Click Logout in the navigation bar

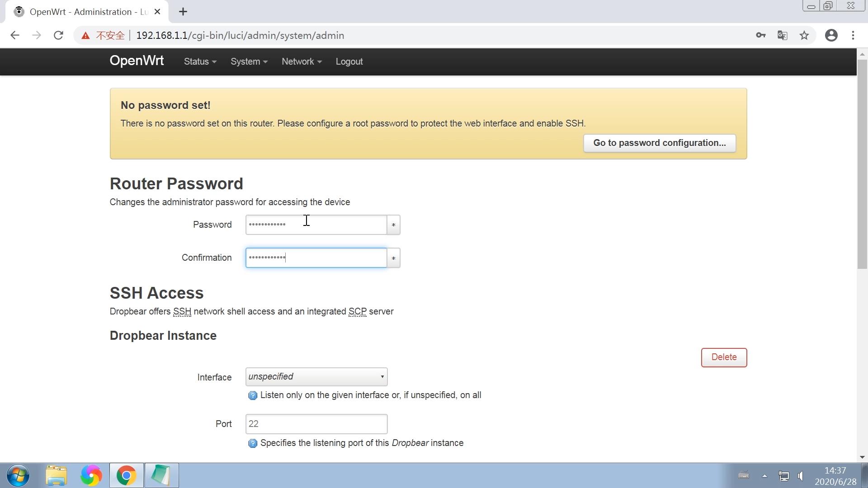tap(349, 61)
